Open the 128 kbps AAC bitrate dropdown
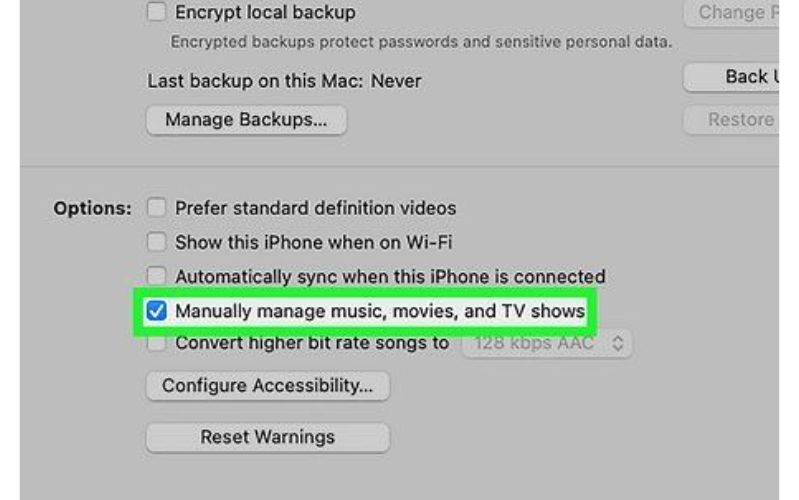799x500 pixels. [547, 344]
